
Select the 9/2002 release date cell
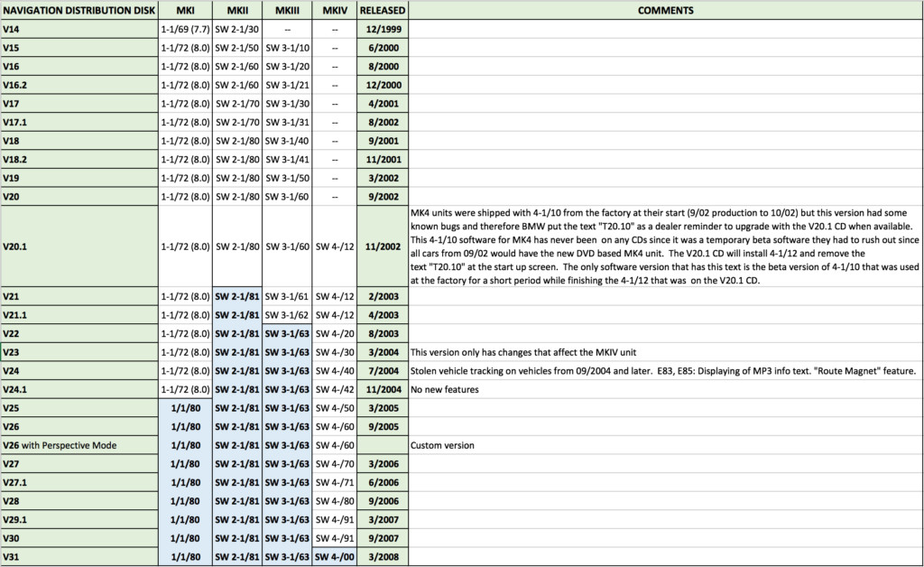383,196
